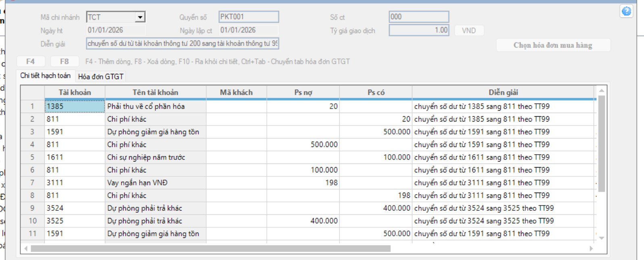
Task: Switch to the Hóa đơn GTGT tab
Action: tap(101, 76)
